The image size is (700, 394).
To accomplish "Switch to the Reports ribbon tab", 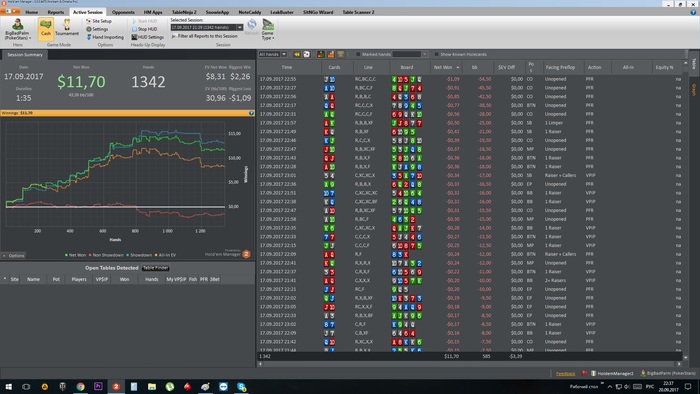I will 56,12.
